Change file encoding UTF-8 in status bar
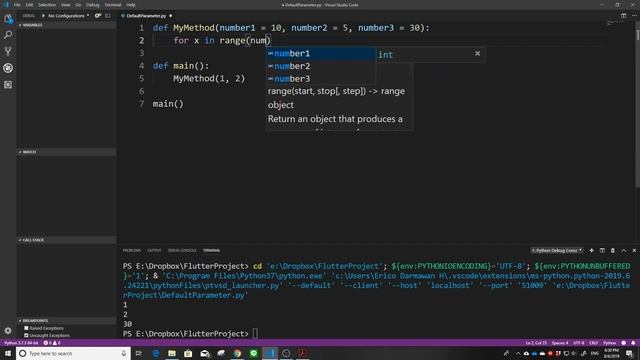Screen dimensions: 640x360 (x=579, y=343)
